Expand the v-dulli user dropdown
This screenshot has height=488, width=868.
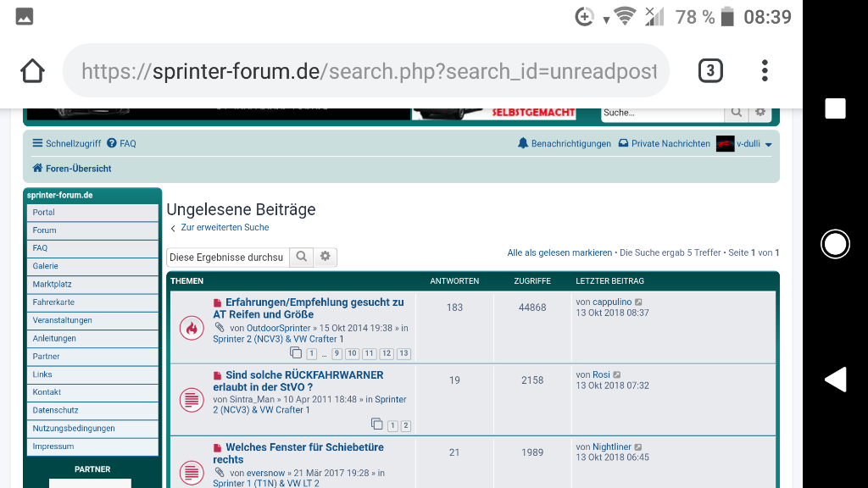click(x=768, y=145)
